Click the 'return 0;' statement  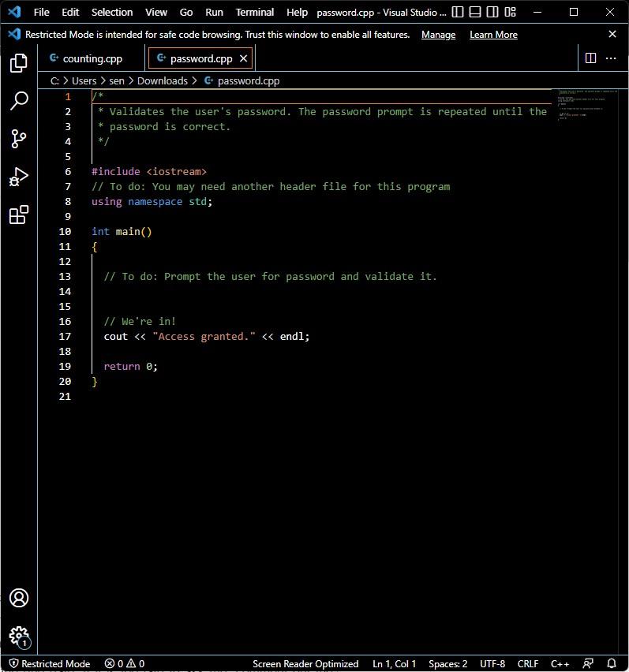[130, 367]
